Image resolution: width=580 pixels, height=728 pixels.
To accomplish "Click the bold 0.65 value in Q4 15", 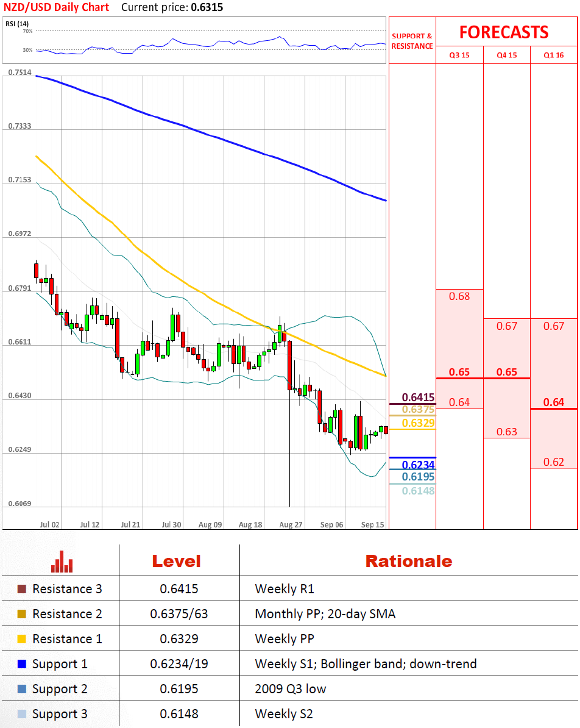I will [x=507, y=372].
